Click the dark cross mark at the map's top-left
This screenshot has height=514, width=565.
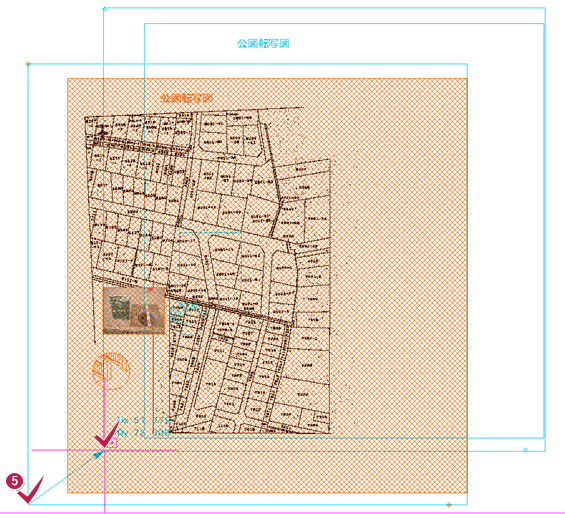tap(102, 133)
